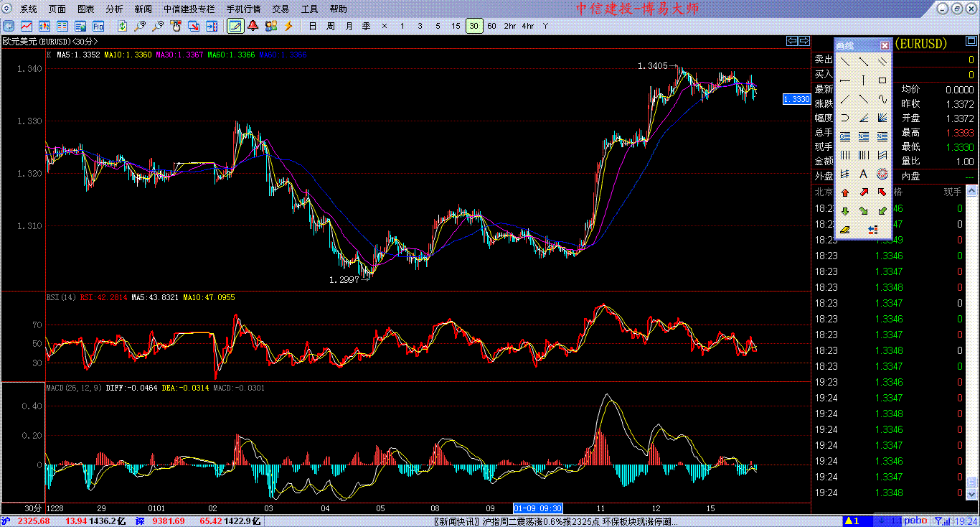This screenshot has width=980, height=527.
Task: Select the fan lines drawing tool
Action: pos(882,118)
